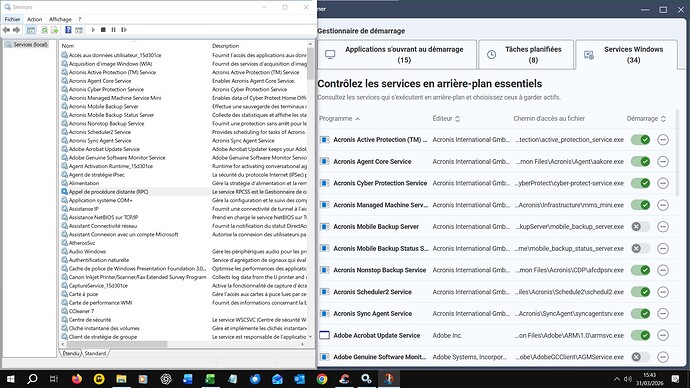690x388 pixels.
Task: Open the Affichage menu in Services
Action: [x=60, y=19]
